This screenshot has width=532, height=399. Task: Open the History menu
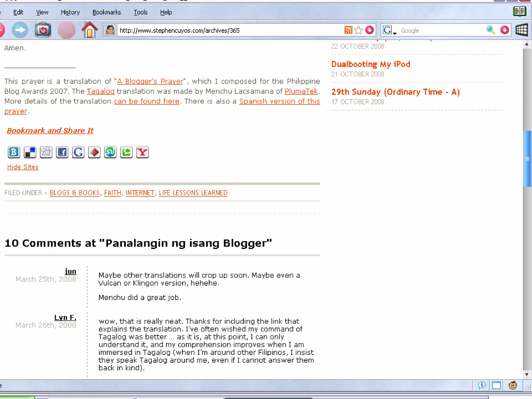tap(70, 12)
